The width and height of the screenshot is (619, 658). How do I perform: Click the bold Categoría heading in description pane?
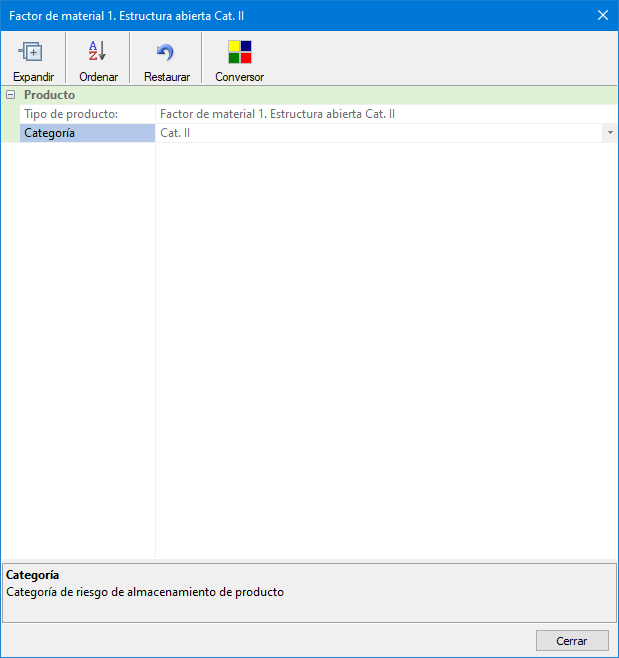pos(32,575)
